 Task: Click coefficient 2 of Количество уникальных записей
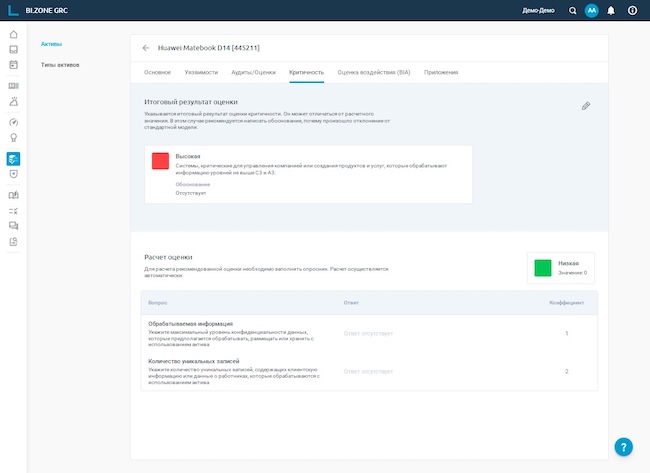(x=567, y=371)
